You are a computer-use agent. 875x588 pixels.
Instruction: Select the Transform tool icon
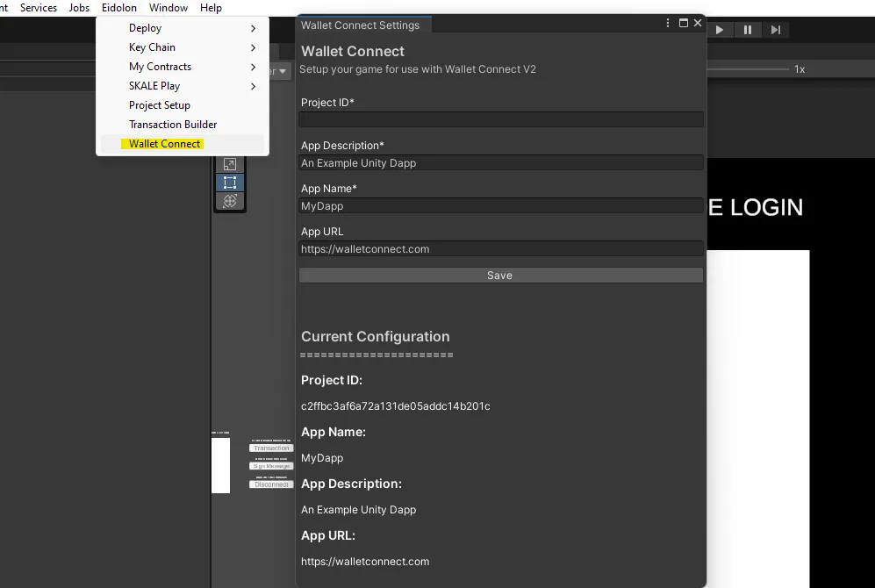(x=230, y=201)
